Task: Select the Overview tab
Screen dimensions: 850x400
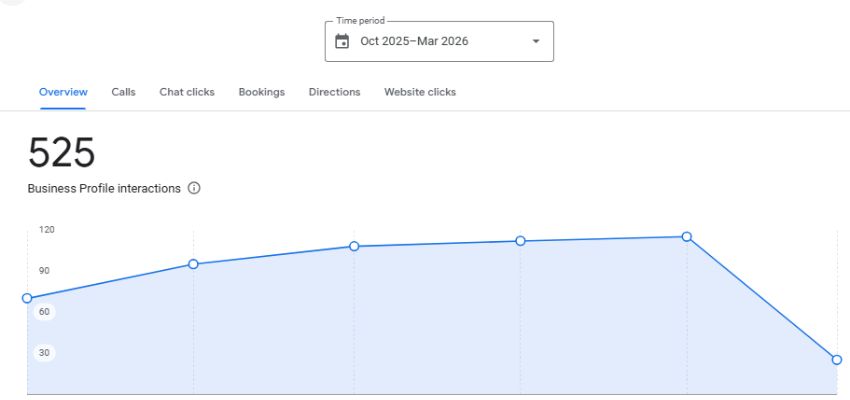Action: click(x=63, y=92)
